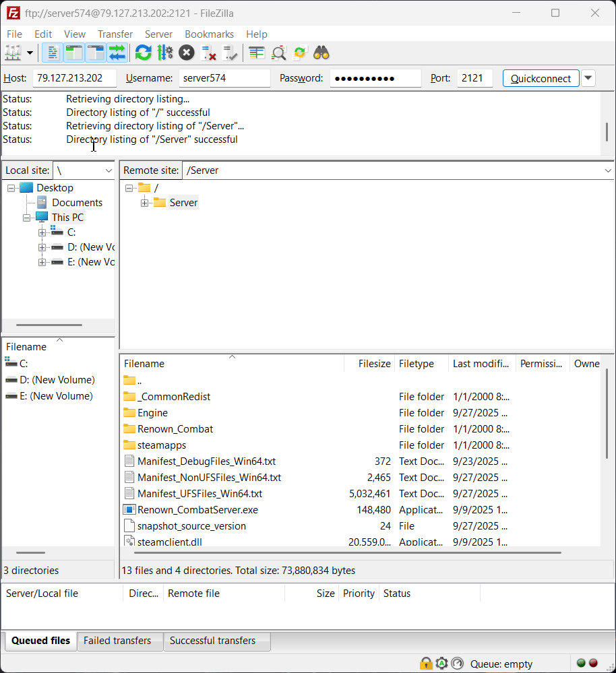
Task: Click the Host input field
Action: pos(74,78)
